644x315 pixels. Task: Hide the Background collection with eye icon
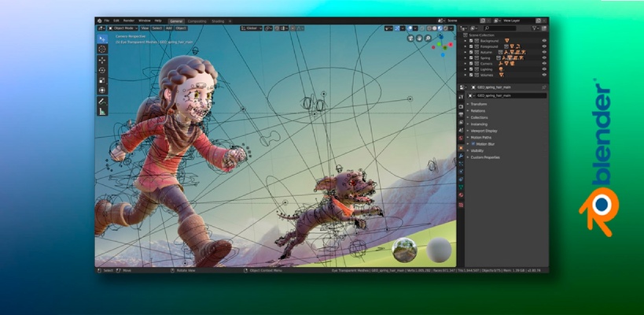coord(544,41)
